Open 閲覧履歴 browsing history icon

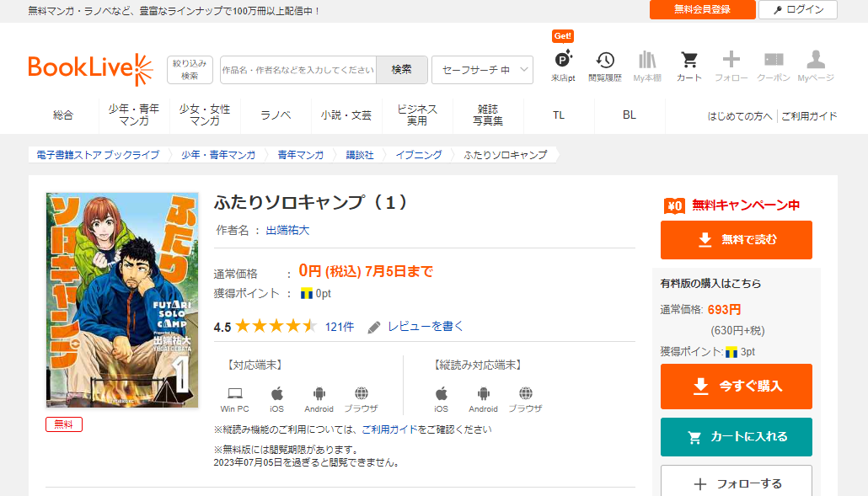pos(604,61)
